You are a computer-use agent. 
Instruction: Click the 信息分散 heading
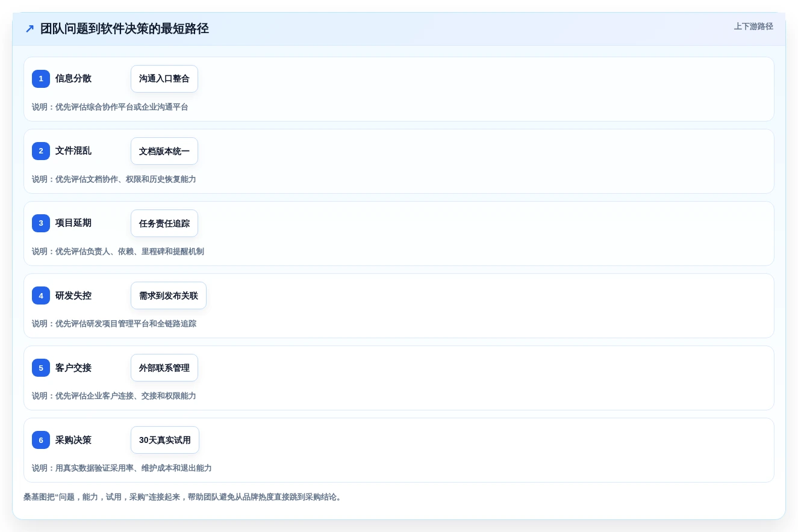(73, 78)
